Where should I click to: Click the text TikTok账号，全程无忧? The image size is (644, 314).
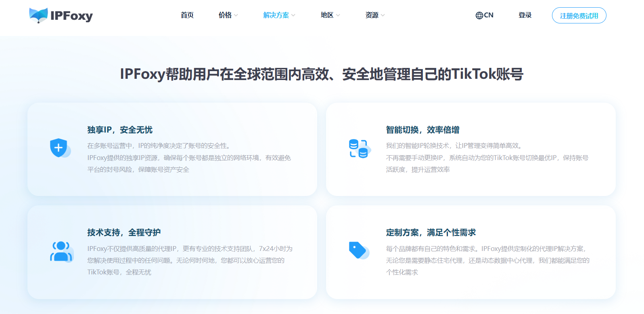(x=119, y=272)
